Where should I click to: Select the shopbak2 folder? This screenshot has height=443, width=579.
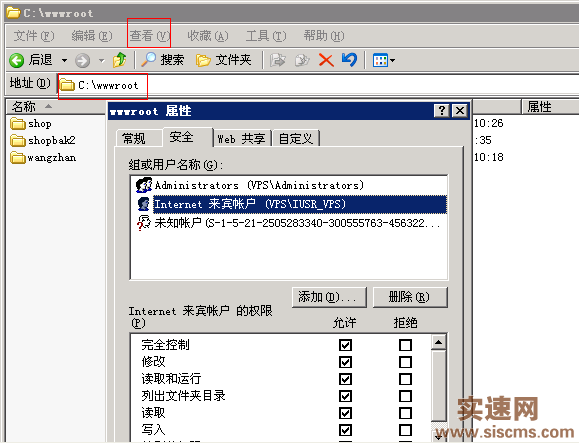[x=43, y=141]
